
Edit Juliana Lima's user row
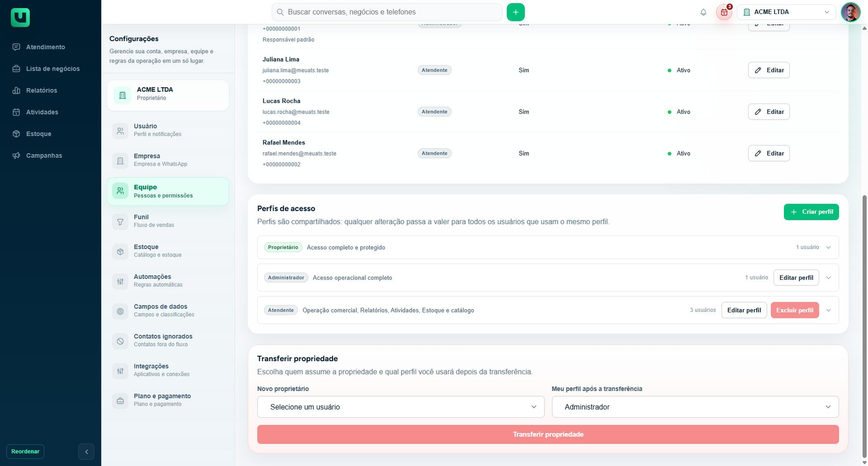pos(769,70)
